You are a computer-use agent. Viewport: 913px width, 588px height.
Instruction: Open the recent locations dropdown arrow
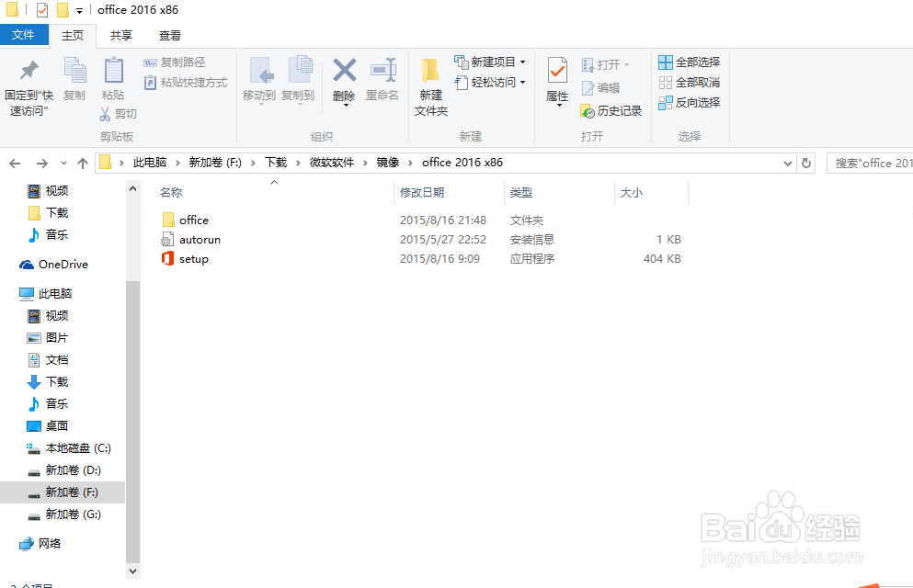63,164
